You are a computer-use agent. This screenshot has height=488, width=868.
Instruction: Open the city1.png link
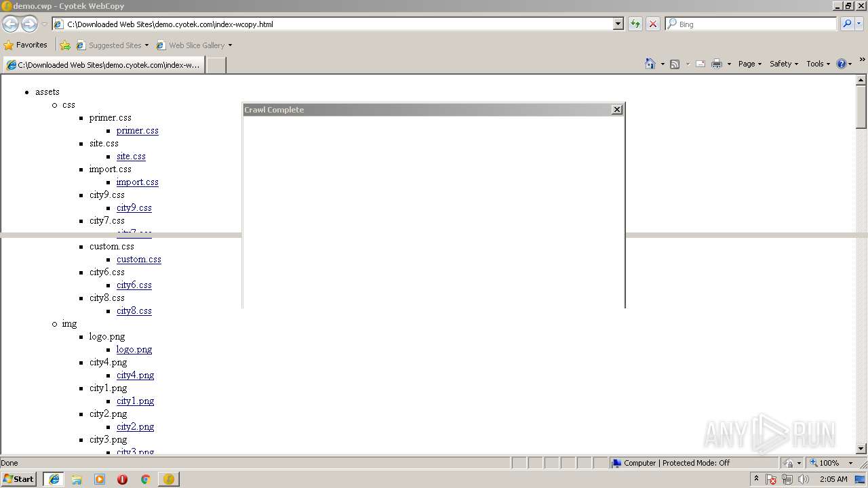pos(135,401)
